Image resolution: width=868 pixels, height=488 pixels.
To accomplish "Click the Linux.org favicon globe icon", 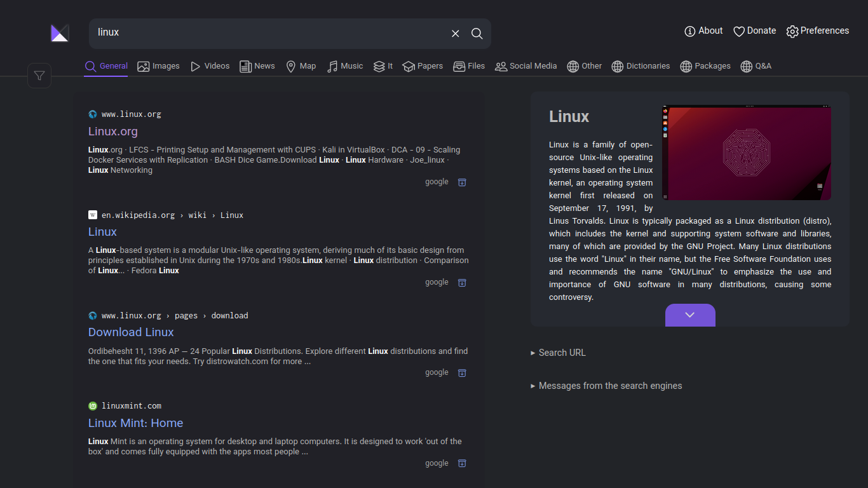I will click(93, 114).
